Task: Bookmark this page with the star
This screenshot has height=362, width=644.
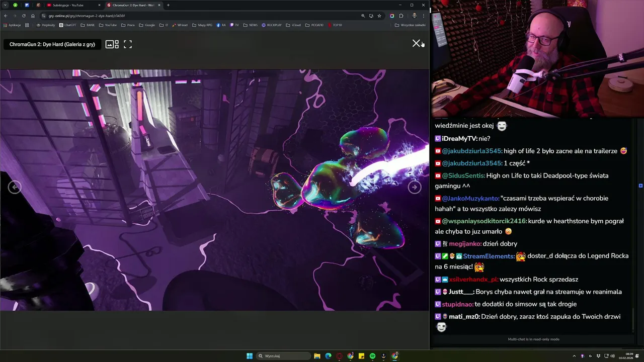Action: pos(379,16)
